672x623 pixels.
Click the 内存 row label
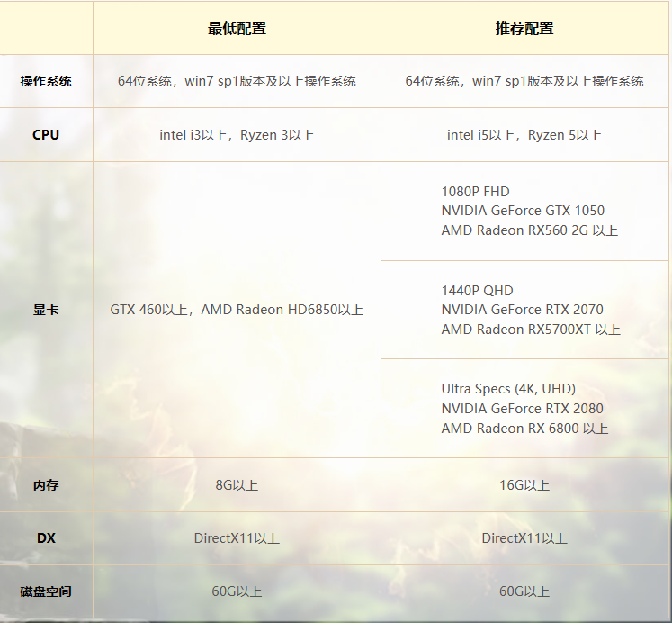pos(46,485)
